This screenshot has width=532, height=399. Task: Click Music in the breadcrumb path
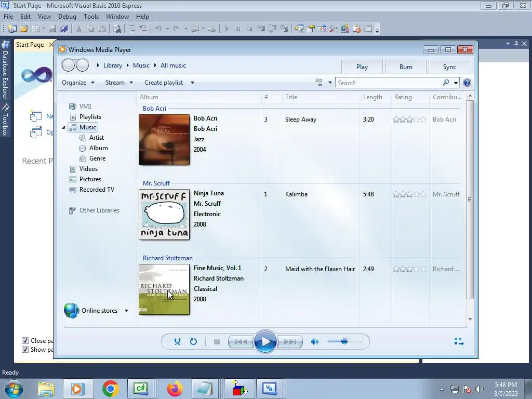pos(141,65)
